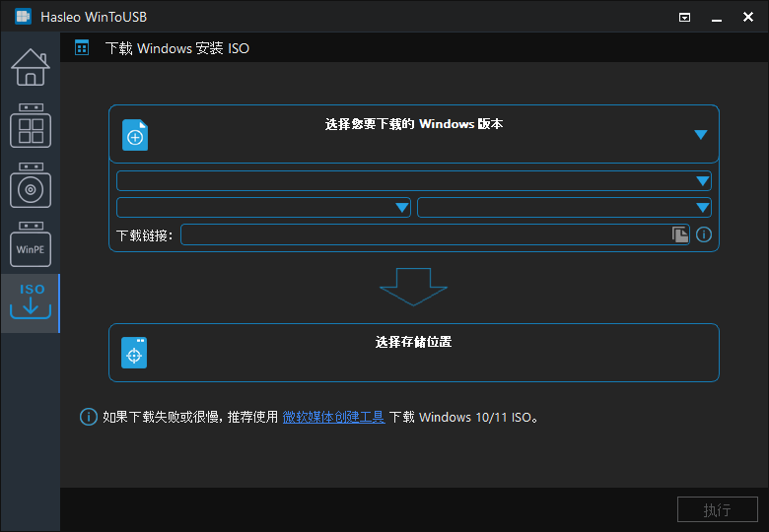Click the 下载链接: label

point(144,235)
